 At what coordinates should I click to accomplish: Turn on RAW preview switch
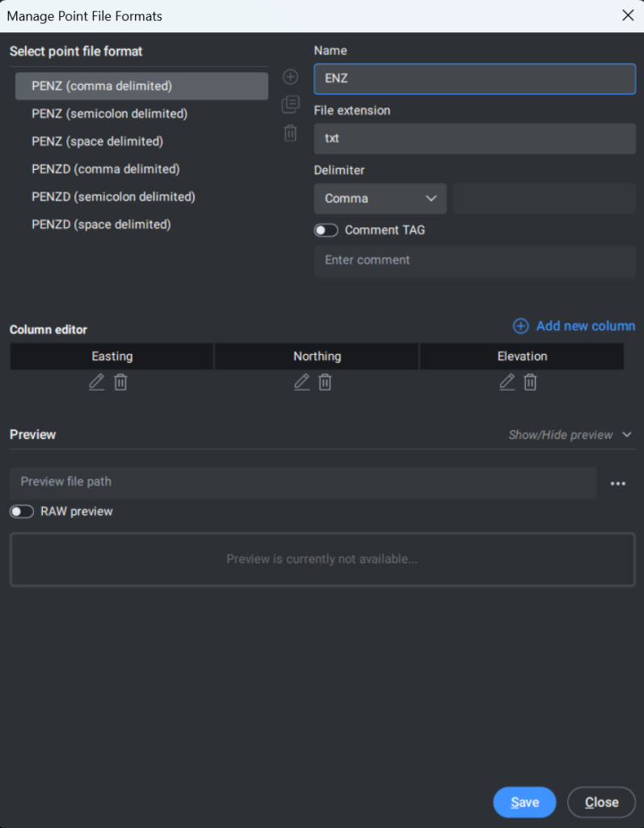(22, 512)
